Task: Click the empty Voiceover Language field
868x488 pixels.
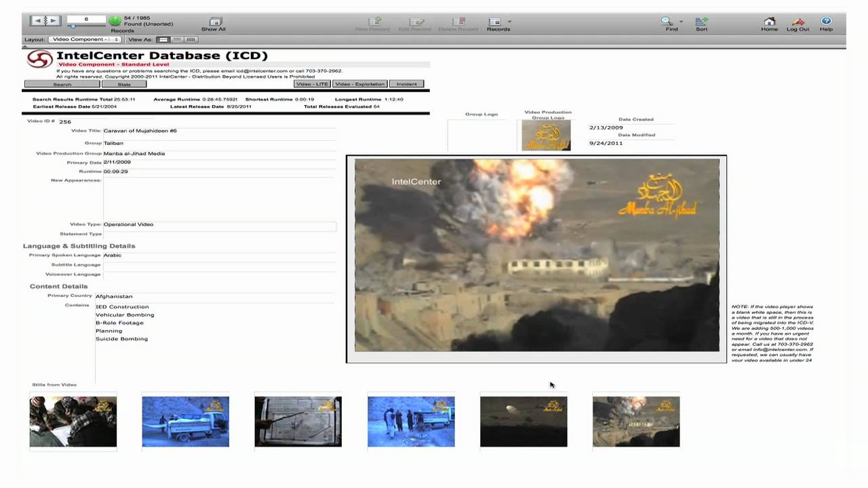Action: pos(219,274)
